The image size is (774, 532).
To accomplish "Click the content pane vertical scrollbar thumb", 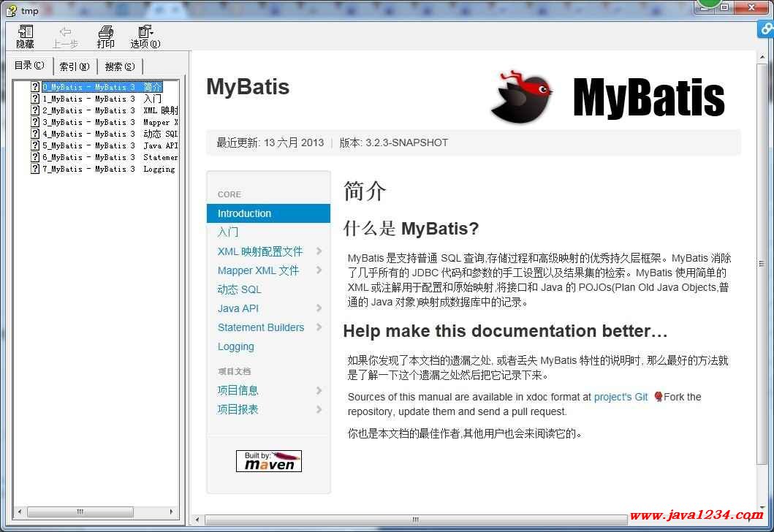I will [x=762, y=264].
